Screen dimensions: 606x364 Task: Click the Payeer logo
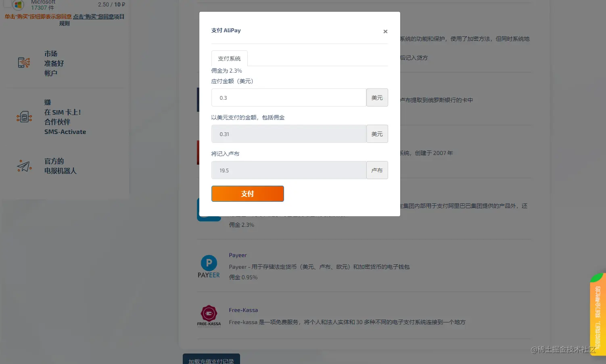(209, 266)
